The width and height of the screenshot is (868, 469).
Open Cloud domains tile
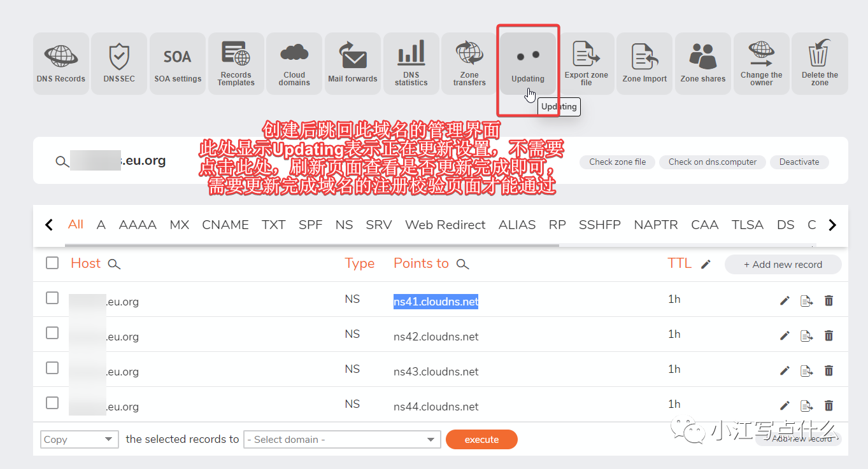(x=294, y=64)
